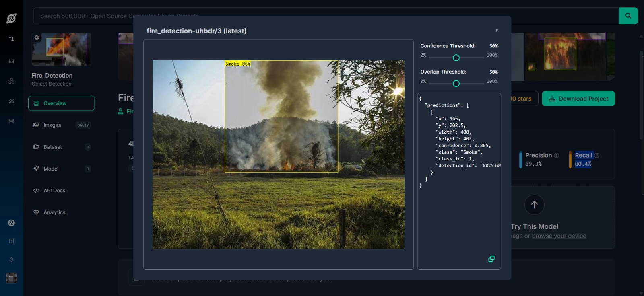Open the Images section
The image size is (644, 296).
click(x=61, y=125)
